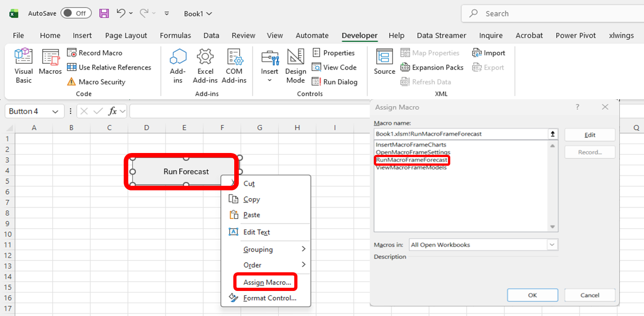Open the Visual Basic editor
The width and height of the screenshot is (644, 316).
(23, 66)
